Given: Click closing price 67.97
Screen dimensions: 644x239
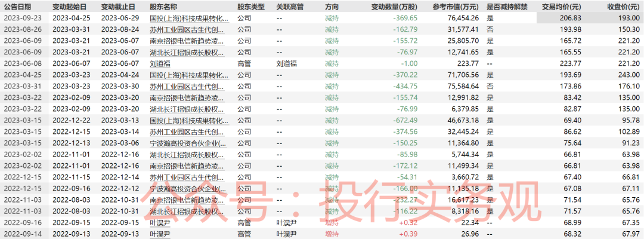Looking at the screenshot, I should [x=631, y=234].
